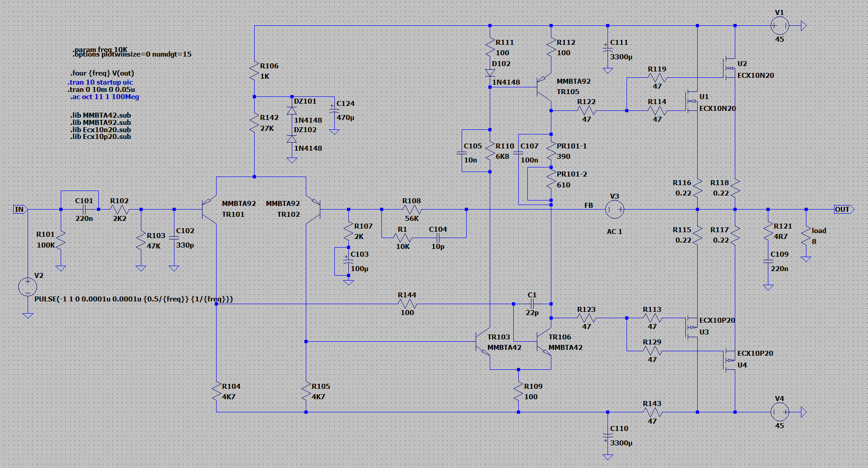This screenshot has width=868, height=468.
Task: Select MOSFET U3 ECX10P20
Action: [x=692, y=327]
